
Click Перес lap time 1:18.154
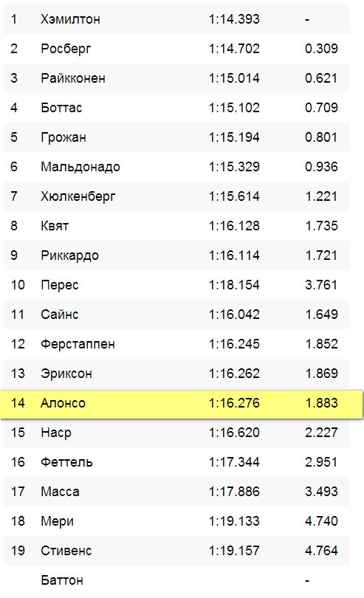234,285
